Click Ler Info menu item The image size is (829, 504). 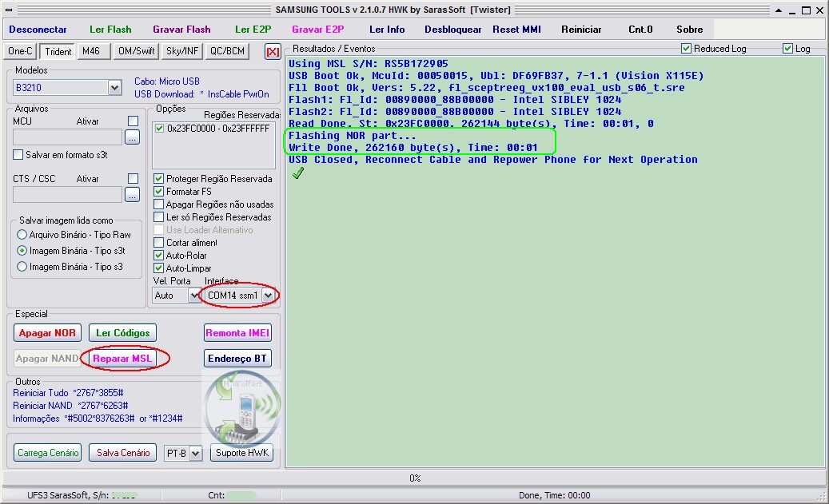coord(387,30)
